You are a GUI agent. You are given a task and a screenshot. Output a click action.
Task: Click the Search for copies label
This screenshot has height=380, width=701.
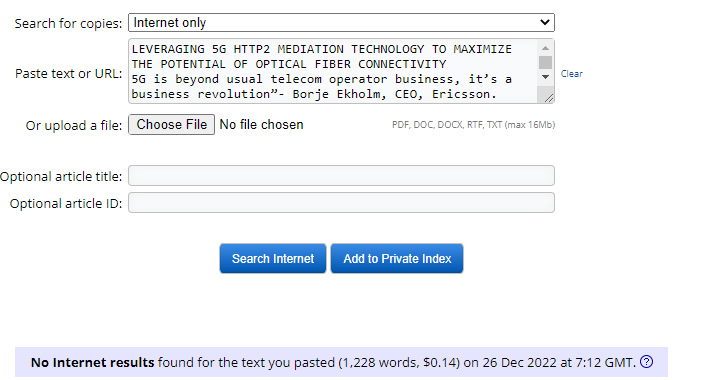pos(68,24)
